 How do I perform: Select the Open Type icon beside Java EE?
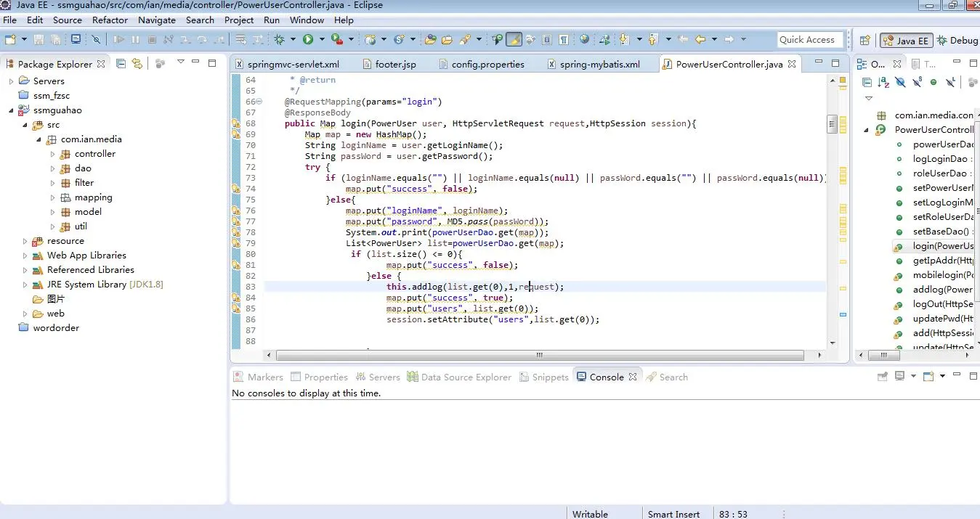(865, 40)
